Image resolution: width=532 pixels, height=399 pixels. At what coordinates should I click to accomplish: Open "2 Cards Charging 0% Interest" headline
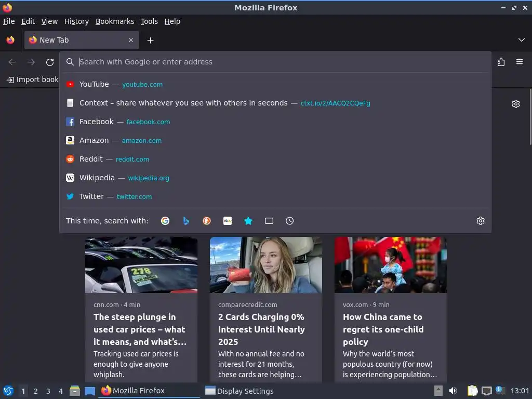tap(262, 329)
